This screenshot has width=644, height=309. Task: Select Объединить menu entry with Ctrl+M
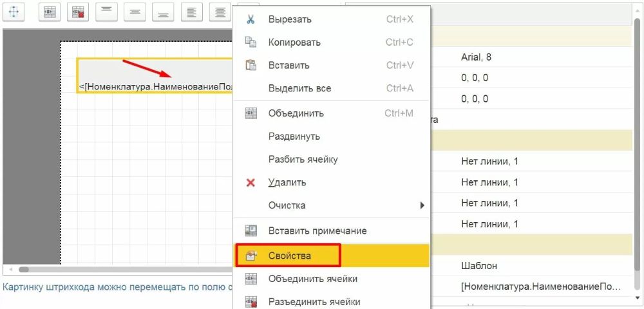point(331,113)
